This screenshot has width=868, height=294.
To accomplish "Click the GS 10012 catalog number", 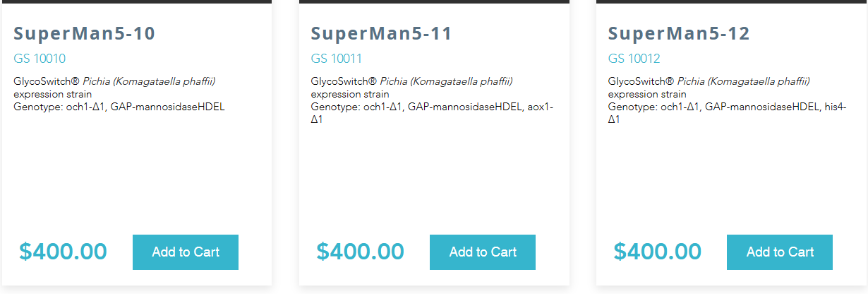I will 634,59.
